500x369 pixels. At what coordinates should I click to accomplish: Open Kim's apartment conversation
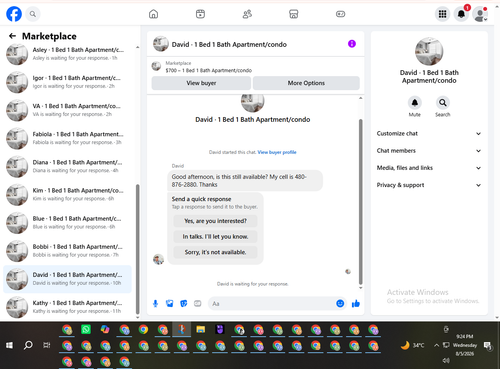coord(67,195)
